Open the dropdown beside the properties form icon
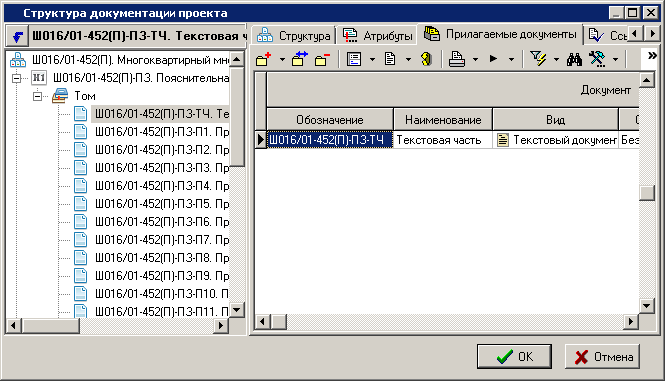Screen dimensions: 665x381 [x=372, y=59]
